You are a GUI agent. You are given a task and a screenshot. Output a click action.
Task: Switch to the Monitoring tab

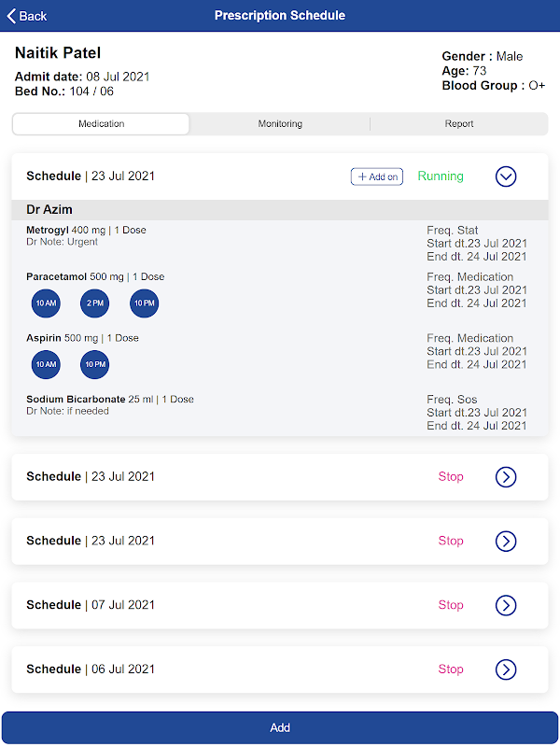point(280,124)
